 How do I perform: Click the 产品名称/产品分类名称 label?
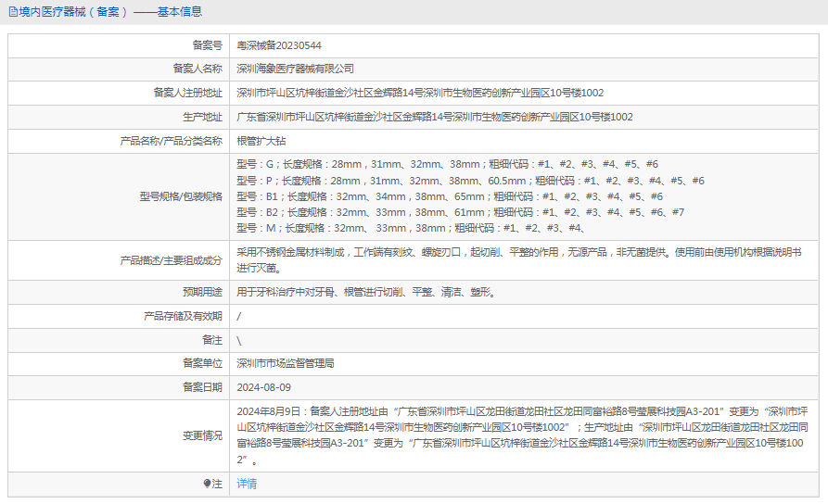(x=172, y=141)
